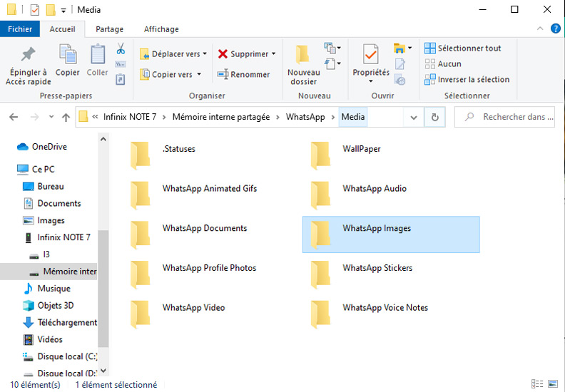Click the navigation pane vertical scrollbar
Viewport: 565px width, 392px height.
tap(103, 285)
